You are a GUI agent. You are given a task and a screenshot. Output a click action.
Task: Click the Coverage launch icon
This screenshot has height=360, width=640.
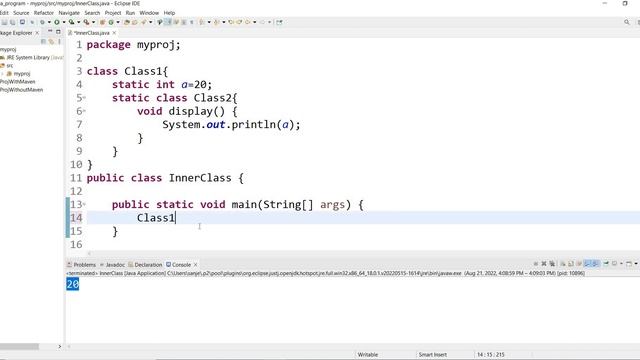71,22
